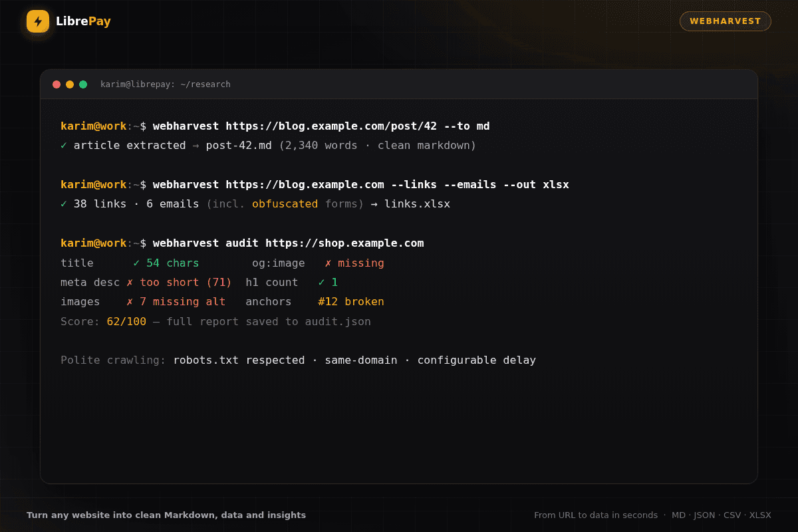Click the LibrePay lightning bolt logo icon

pyautogui.click(x=38, y=21)
